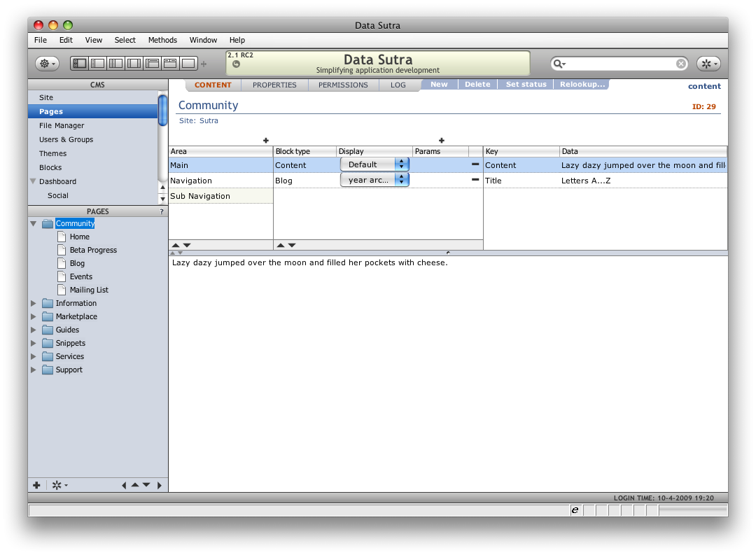The width and height of the screenshot is (756, 555).
Task: Open the 'year arc...' display dropdown for Blog
Action: coord(374,180)
